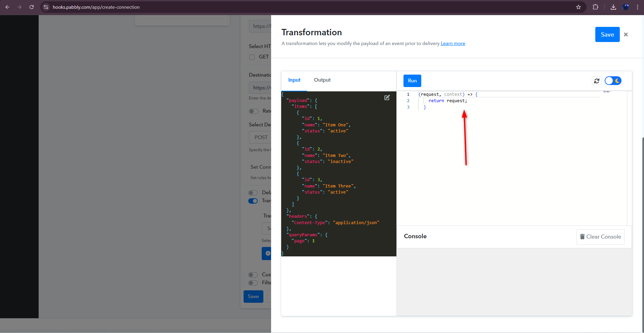The width and height of the screenshot is (644, 333).
Task: Click the "application/json" value
Action: coord(356,223)
